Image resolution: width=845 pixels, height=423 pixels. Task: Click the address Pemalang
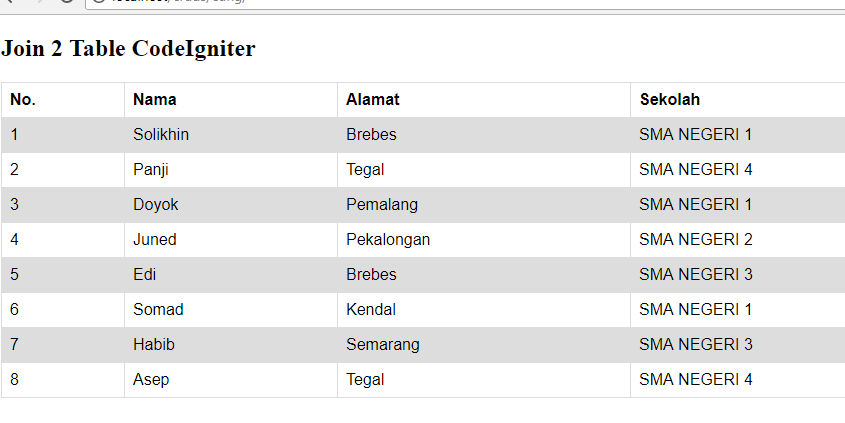point(382,205)
